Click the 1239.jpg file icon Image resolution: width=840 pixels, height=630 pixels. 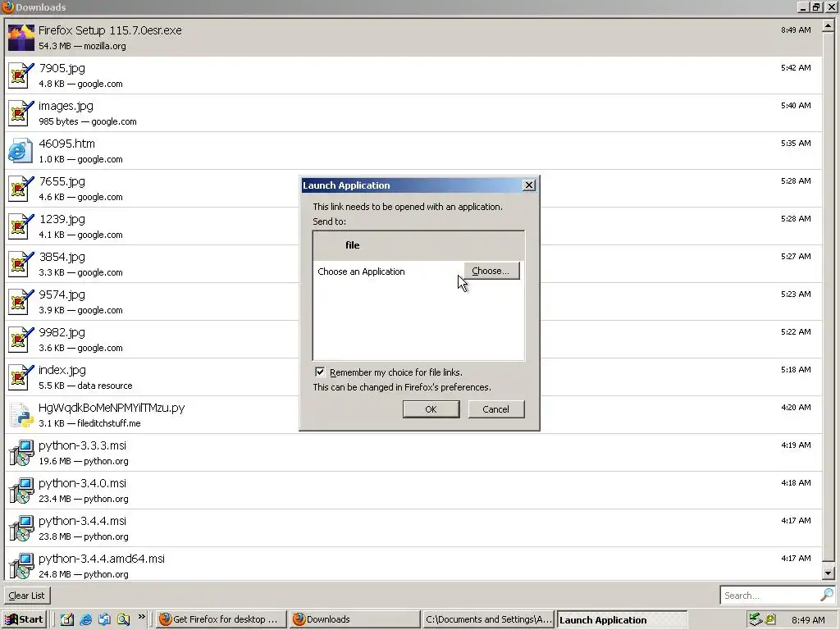(x=21, y=226)
